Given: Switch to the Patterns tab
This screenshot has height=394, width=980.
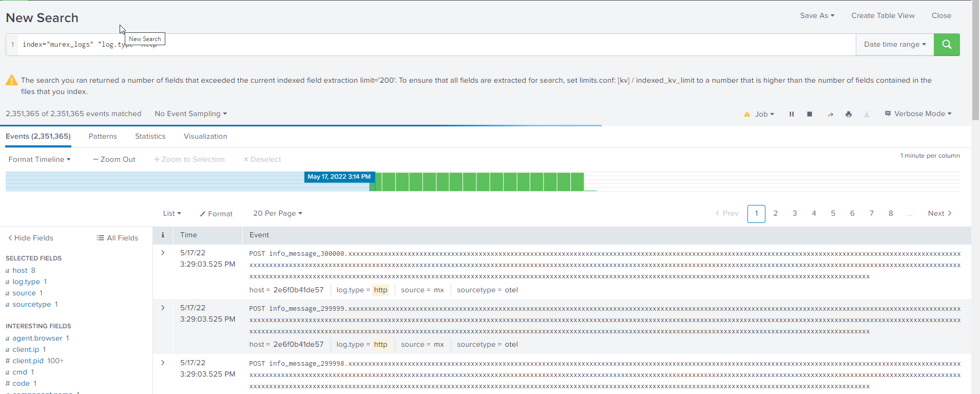Looking at the screenshot, I should pos(103,136).
